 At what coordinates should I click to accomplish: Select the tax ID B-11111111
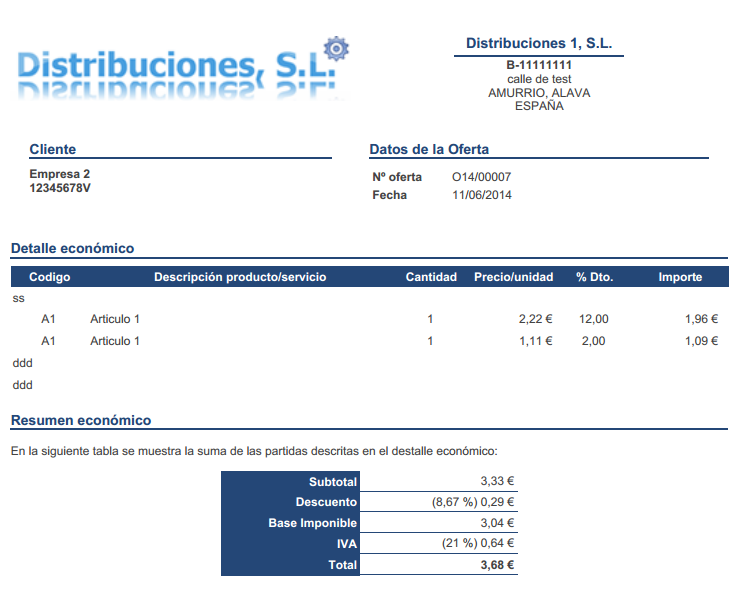pos(539,65)
